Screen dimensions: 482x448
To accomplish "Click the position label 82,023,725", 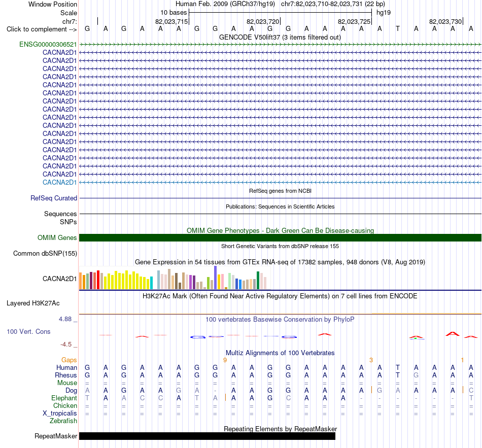I will [354, 21].
